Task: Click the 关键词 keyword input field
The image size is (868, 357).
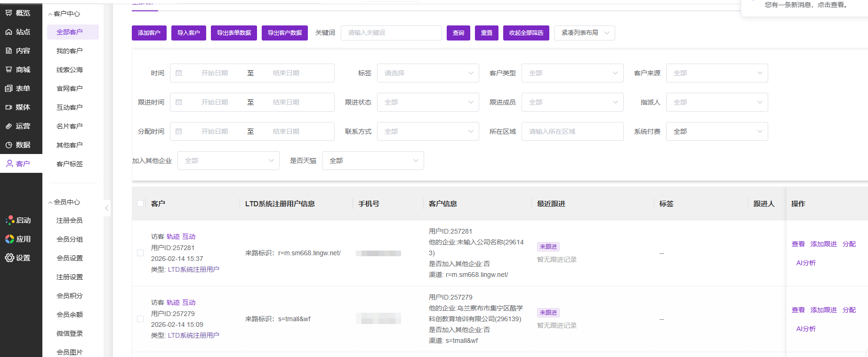Action: pos(391,33)
